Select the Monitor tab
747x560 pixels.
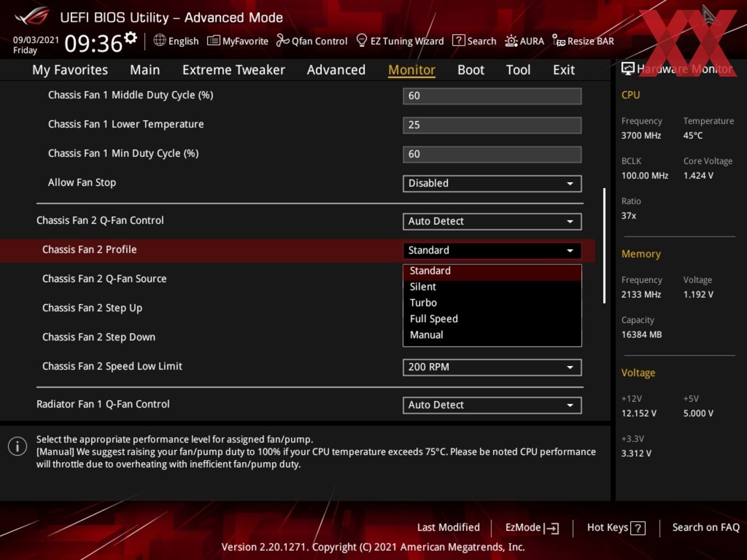(x=412, y=70)
